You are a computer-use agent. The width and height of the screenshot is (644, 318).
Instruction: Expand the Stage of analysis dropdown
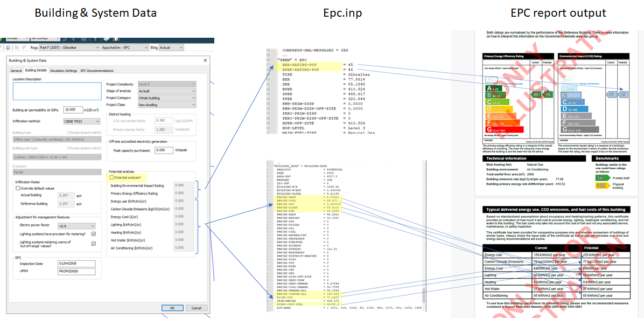point(166,91)
